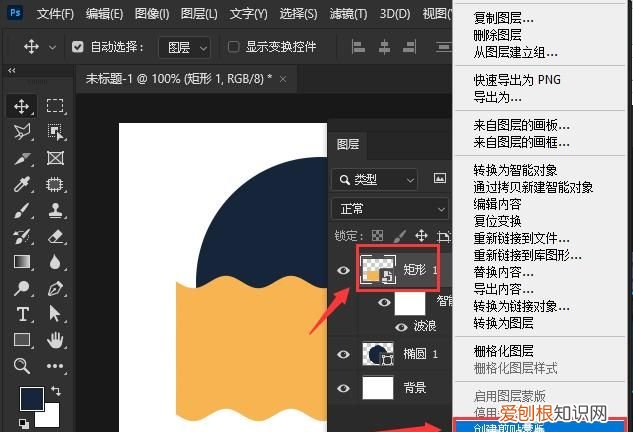Toggle the 自动选择 checkbox
Viewport: 633px width, 432px height.
[x=78, y=47]
